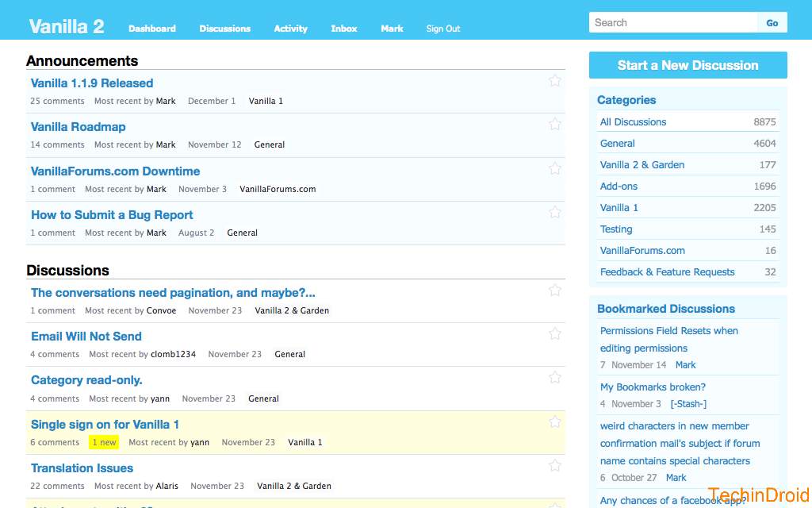View clomb1234's user profile
The height and width of the screenshot is (508, 812).
(173, 354)
